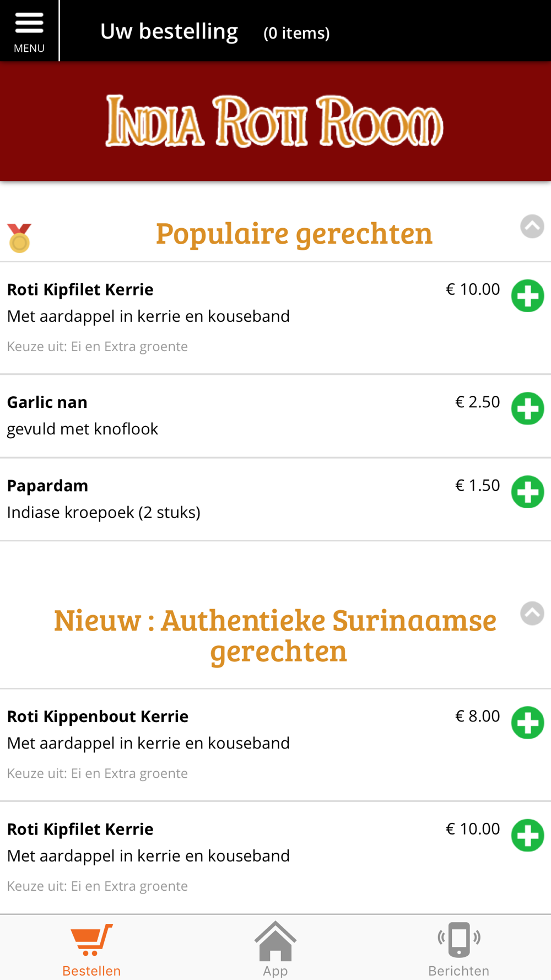551x980 pixels.
Task: Click the Populaire gerechten heading
Action: [x=294, y=234]
